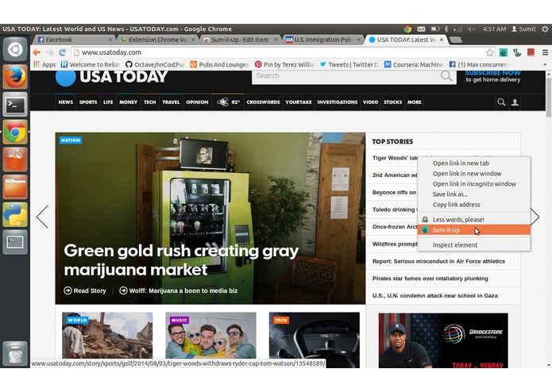Select Copy link address menu item
The image size is (552, 392).
point(474,205)
